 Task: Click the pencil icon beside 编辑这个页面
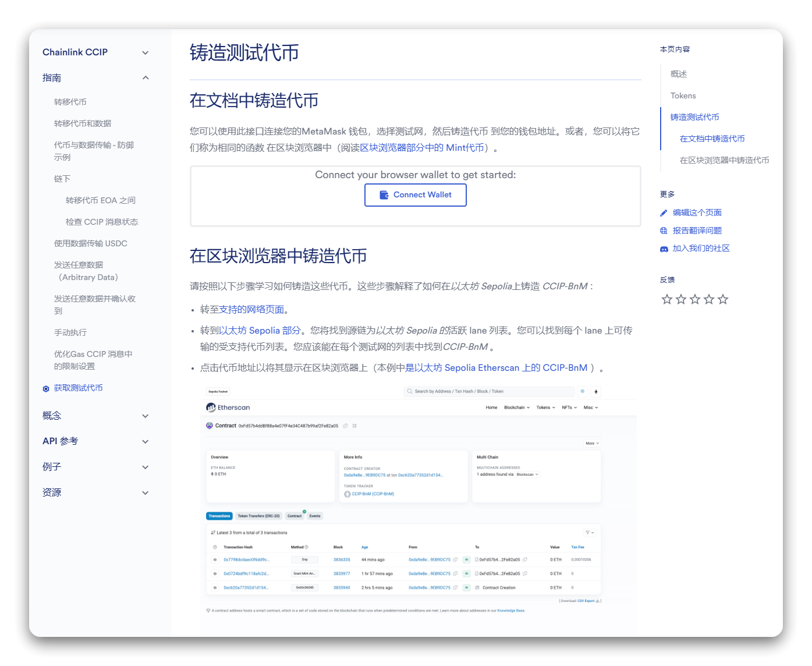click(x=664, y=212)
